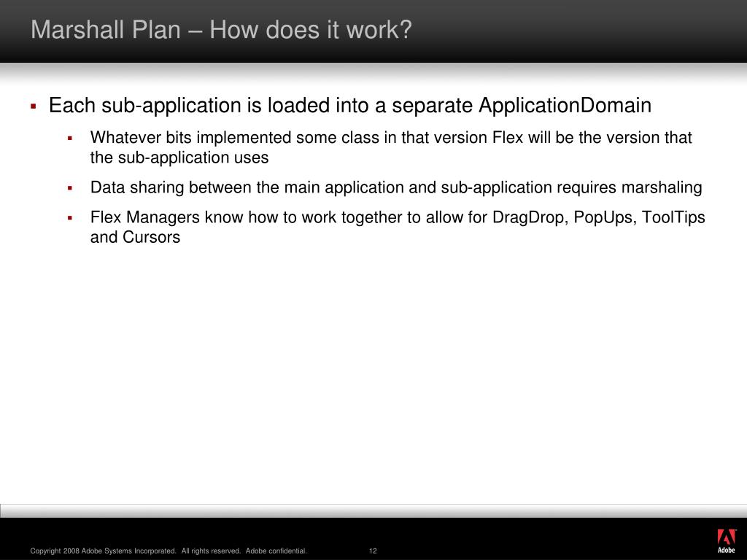Click the copyright notice 'Copyright 2008 Adobe Systems Incorporated'
The width and height of the screenshot is (747, 560).
(x=103, y=551)
